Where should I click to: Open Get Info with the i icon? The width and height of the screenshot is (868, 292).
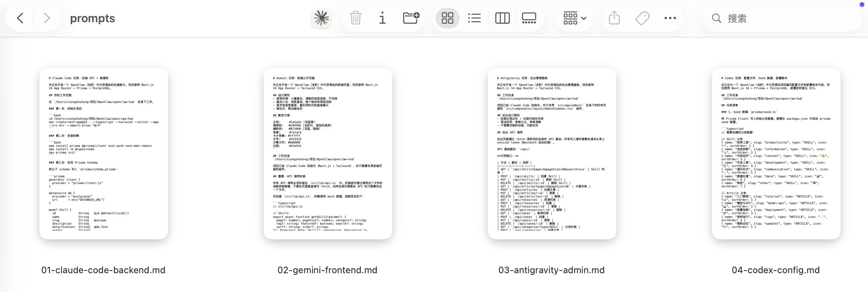(382, 18)
